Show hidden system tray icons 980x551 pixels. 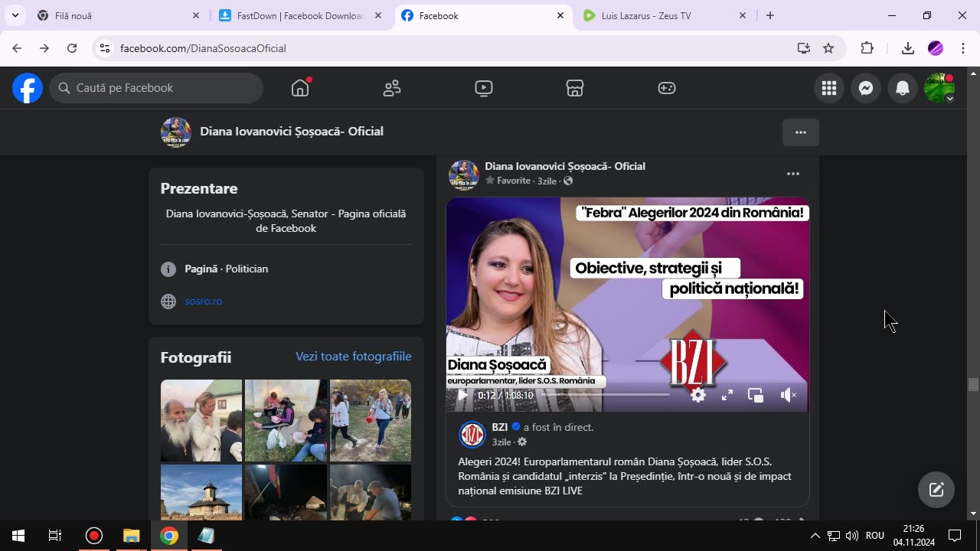815,536
